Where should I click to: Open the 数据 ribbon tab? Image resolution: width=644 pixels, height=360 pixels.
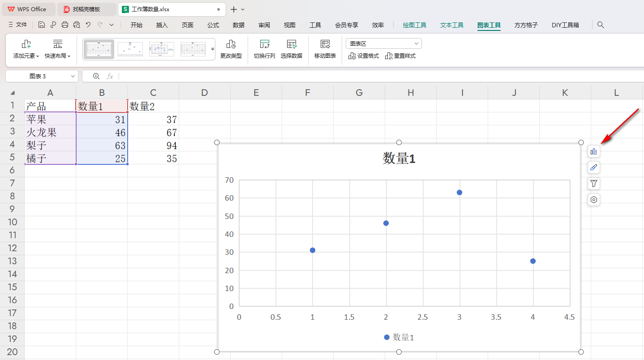[239, 25]
